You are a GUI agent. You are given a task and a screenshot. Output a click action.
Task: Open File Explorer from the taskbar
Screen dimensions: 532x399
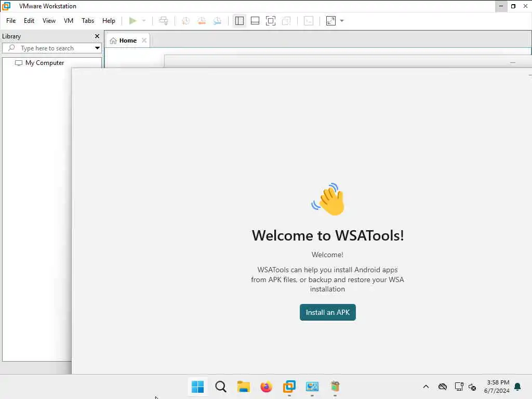[x=243, y=387]
